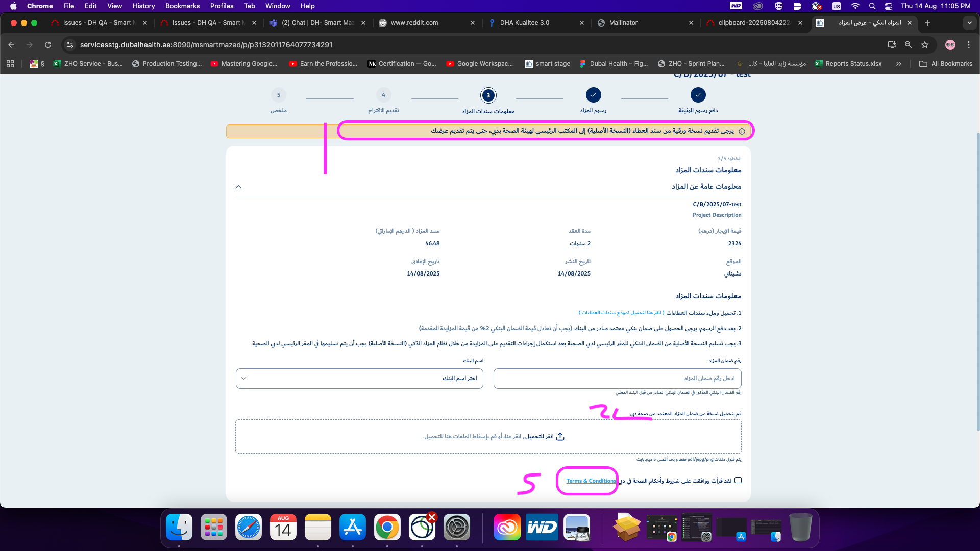Open site information icon in address bar
Viewport: 980px width, 551px height.
coord(70,45)
